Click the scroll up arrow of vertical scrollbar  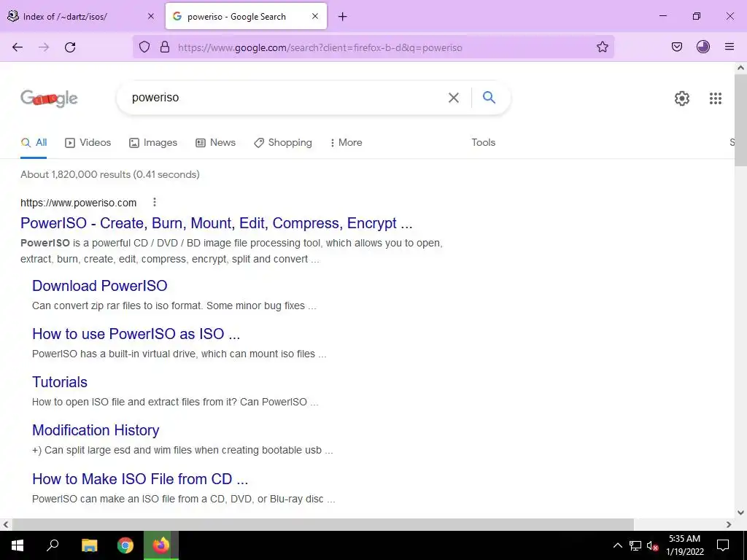740,68
